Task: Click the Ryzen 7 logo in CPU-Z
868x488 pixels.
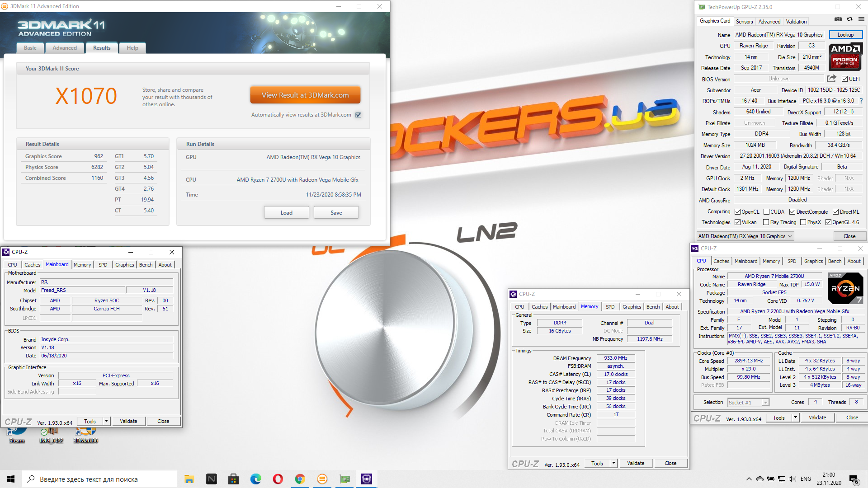Action: pyautogui.click(x=845, y=288)
